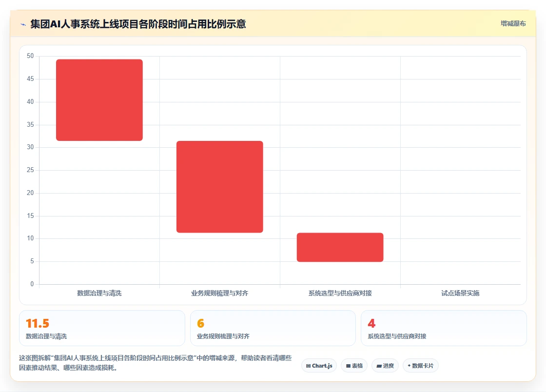Click the y-axis value 0
This screenshot has height=392, width=546.
[x=32, y=284]
